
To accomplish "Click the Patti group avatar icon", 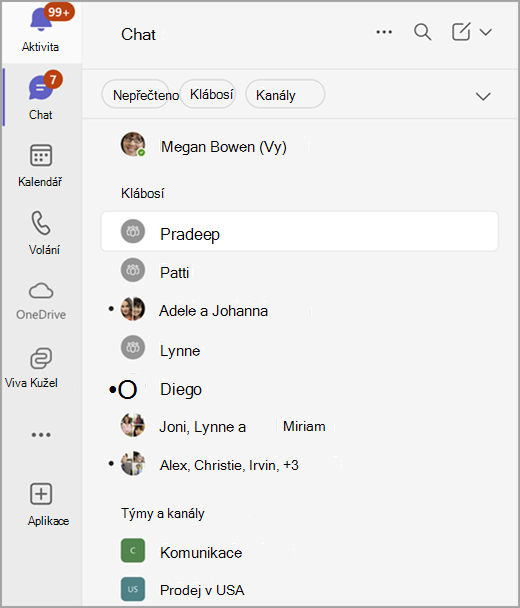I will 133,270.
